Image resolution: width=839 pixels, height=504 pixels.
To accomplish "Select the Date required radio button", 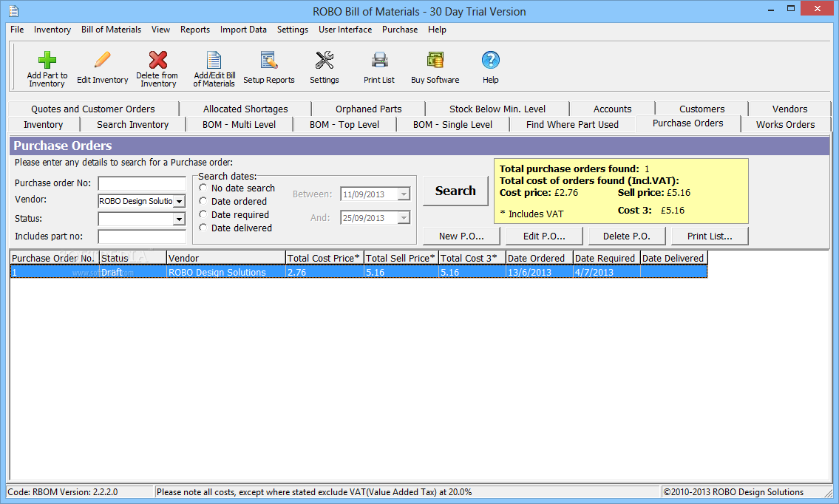I will click(x=203, y=214).
